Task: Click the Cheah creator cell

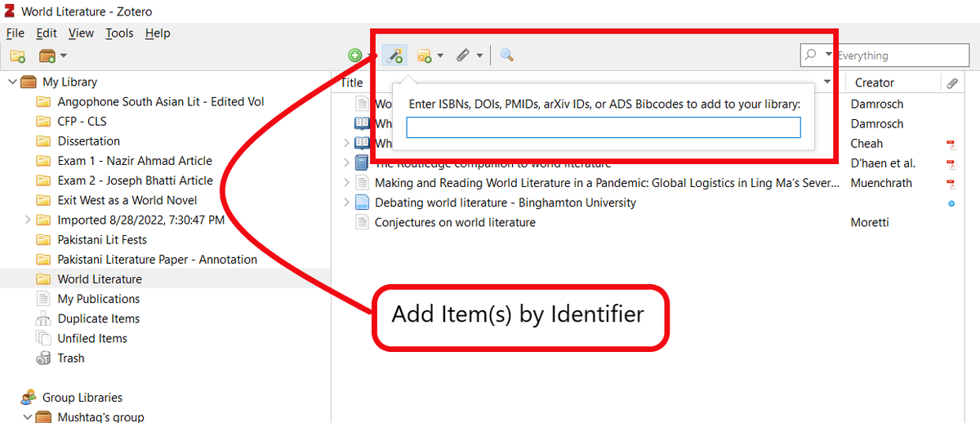Action: click(x=866, y=144)
